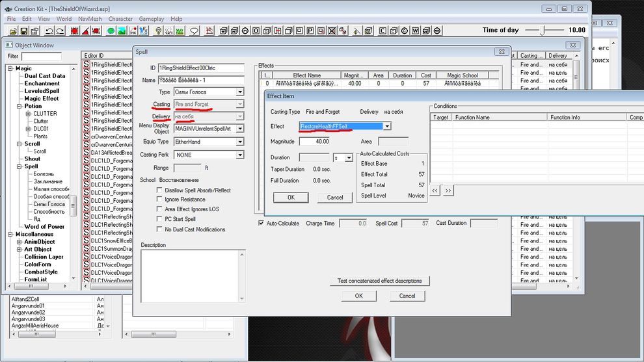
Task: Check the Ignore Resistance option
Action: tap(160, 200)
